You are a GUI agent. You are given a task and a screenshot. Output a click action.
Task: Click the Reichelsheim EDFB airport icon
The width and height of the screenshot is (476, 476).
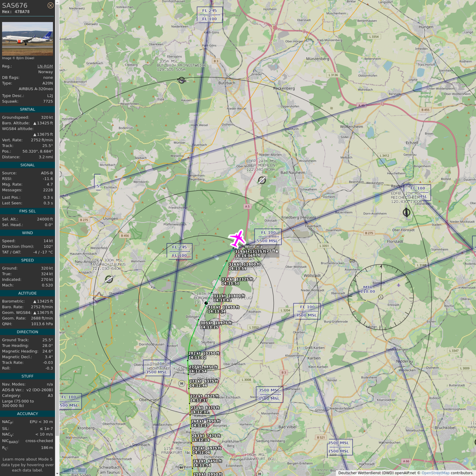(x=407, y=213)
